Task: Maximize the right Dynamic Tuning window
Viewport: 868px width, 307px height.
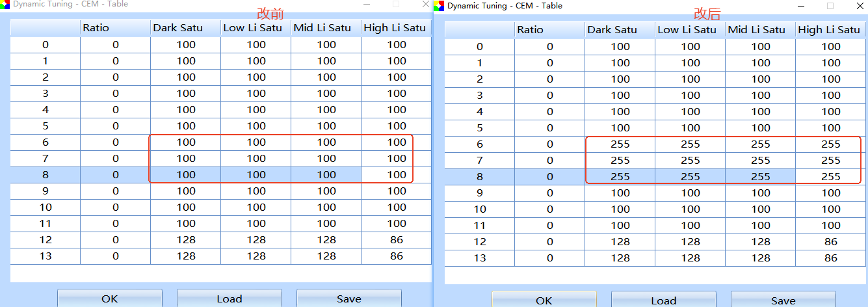Action: (x=830, y=6)
